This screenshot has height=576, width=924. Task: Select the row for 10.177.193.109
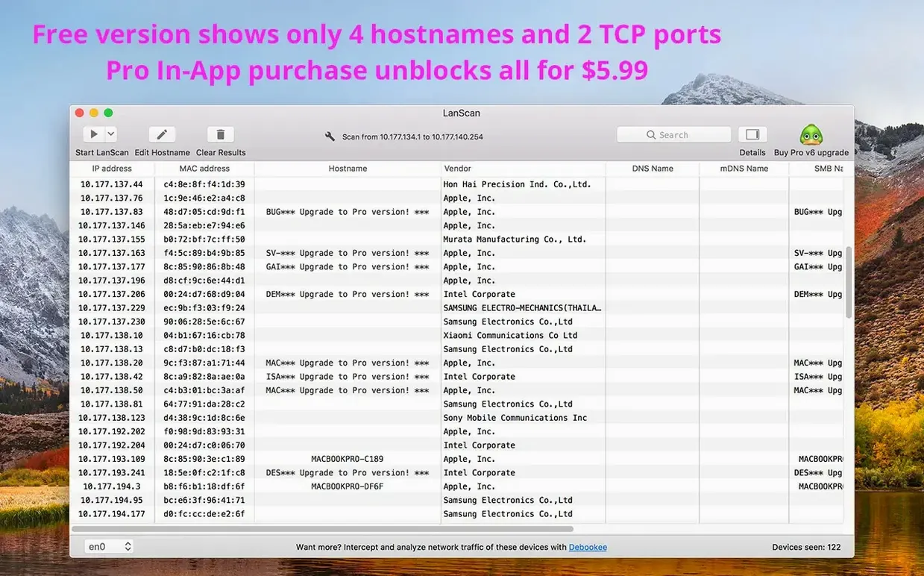coord(457,459)
